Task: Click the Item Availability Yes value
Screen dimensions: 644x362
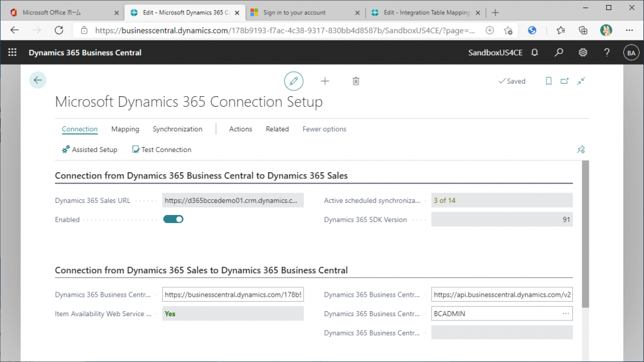Action: (x=170, y=314)
